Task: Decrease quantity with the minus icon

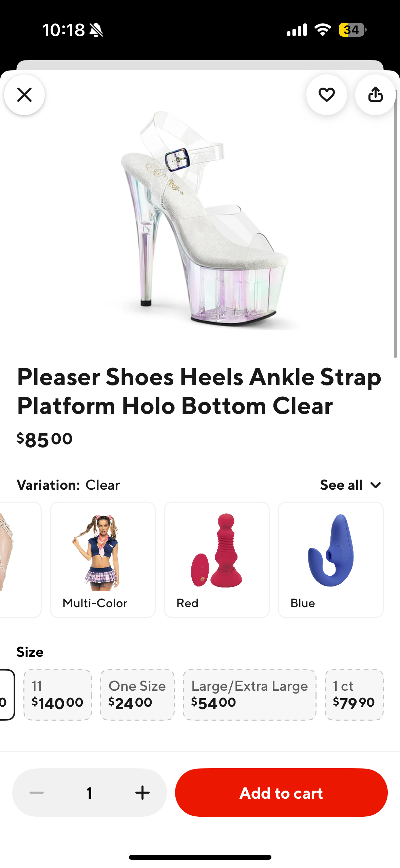Action: click(x=37, y=793)
